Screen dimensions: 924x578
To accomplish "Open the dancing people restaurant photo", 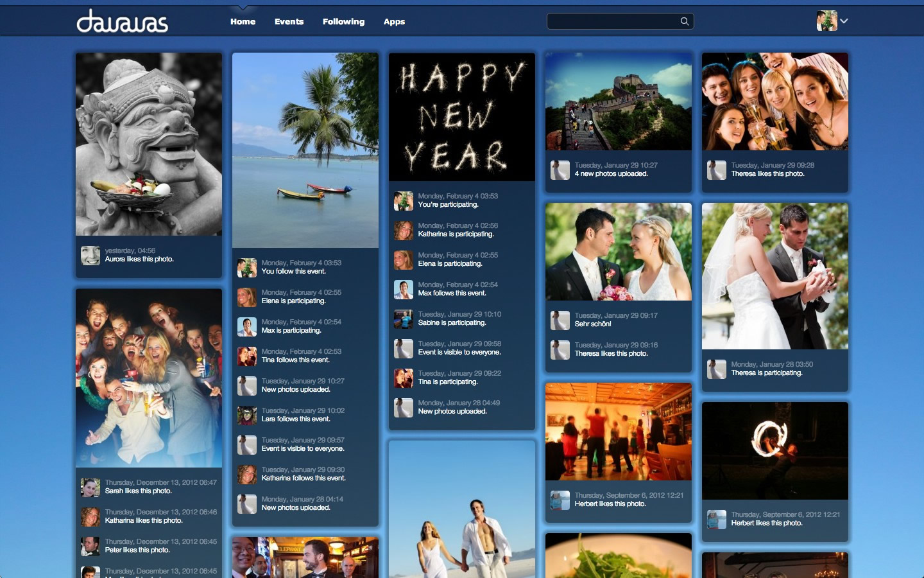I will (x=619, y=432).
